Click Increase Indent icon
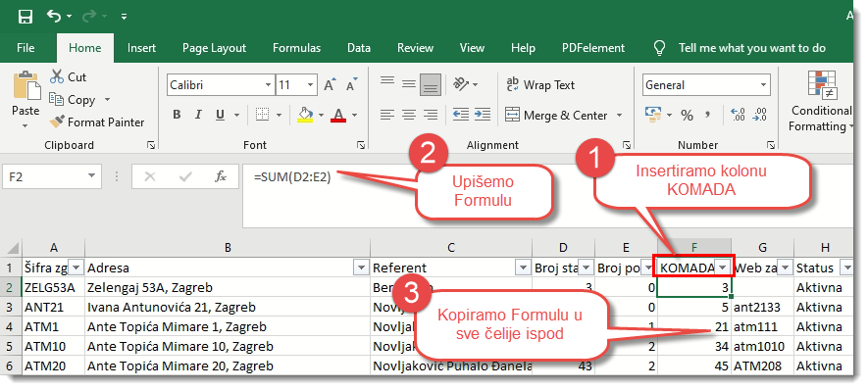Viewport: 868px width, 390px height. coord(483,115)
